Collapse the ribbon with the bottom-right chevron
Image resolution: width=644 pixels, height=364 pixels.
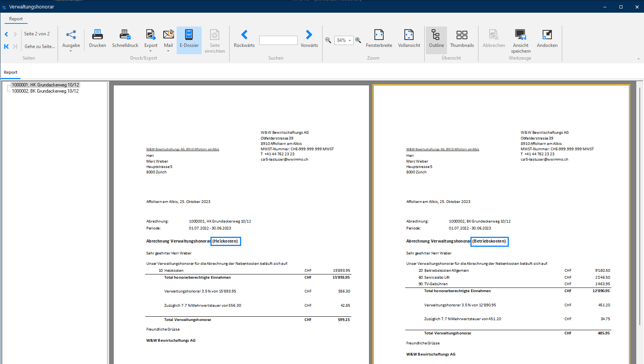coord(639,59)
